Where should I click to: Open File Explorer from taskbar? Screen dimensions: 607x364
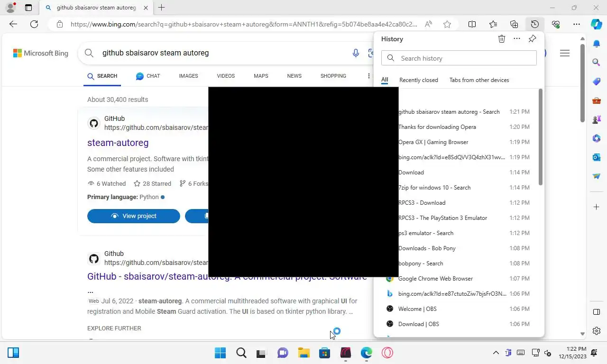[303, 353]
